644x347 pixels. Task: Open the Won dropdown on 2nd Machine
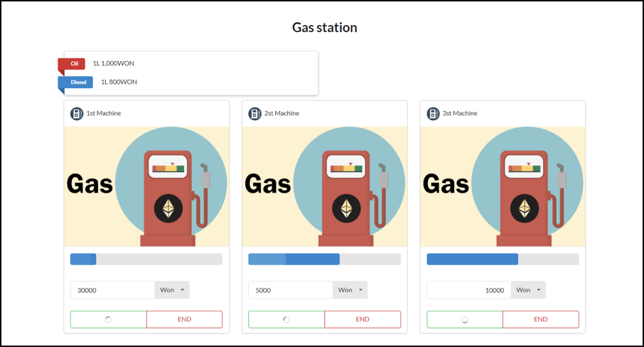350,290
